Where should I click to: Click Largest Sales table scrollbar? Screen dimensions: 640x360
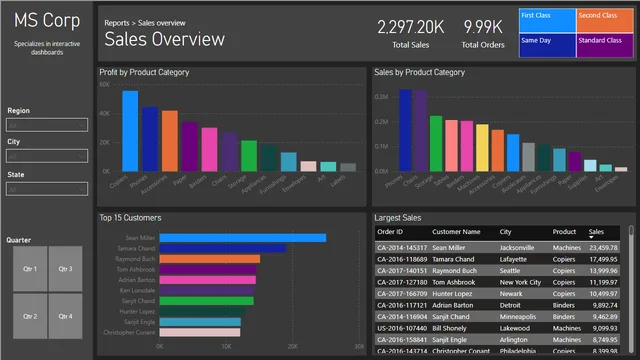pyautogui.click(x=631, y=288)
